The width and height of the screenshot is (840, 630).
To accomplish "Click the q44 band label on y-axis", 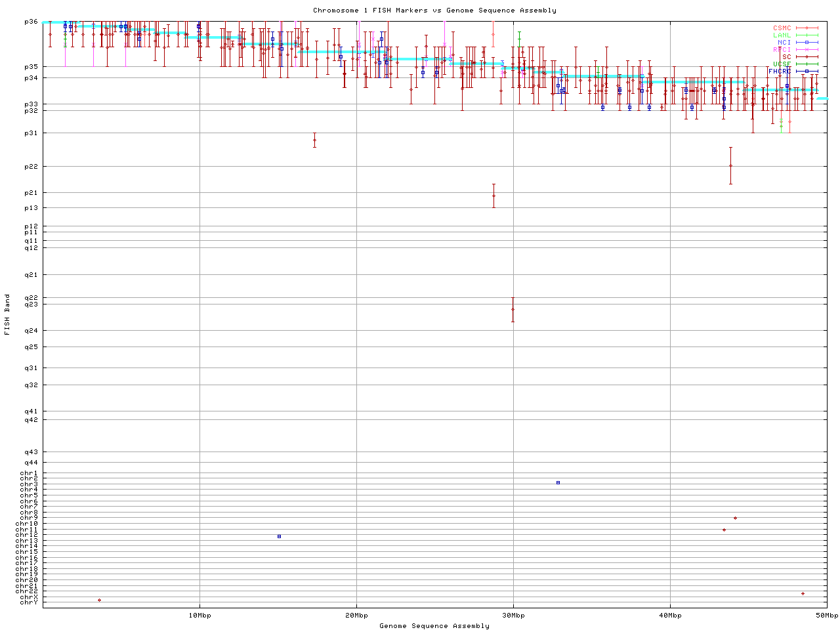I will [x=31, y=463].
